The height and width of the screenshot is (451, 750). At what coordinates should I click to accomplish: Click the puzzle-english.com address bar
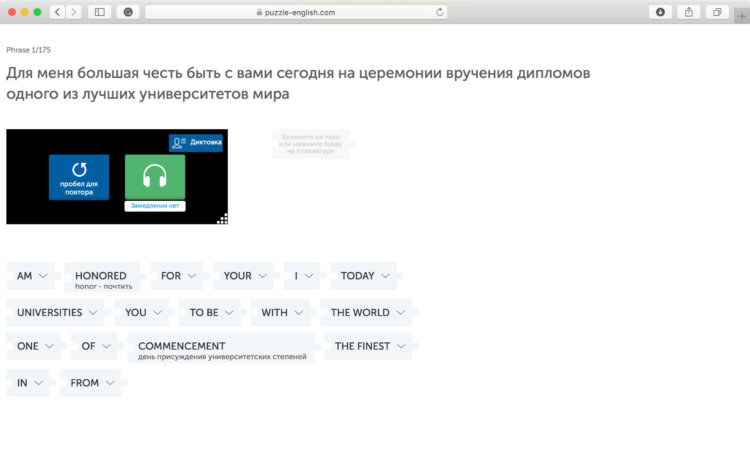296,12
